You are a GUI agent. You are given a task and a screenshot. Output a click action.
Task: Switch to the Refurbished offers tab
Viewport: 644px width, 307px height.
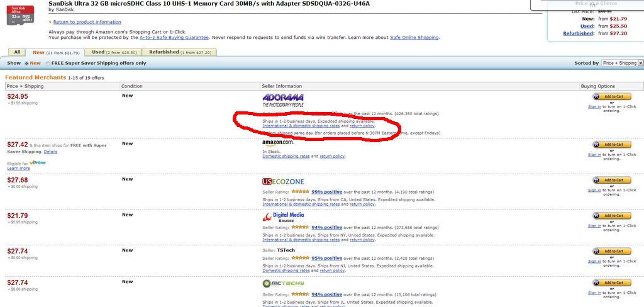179,52
